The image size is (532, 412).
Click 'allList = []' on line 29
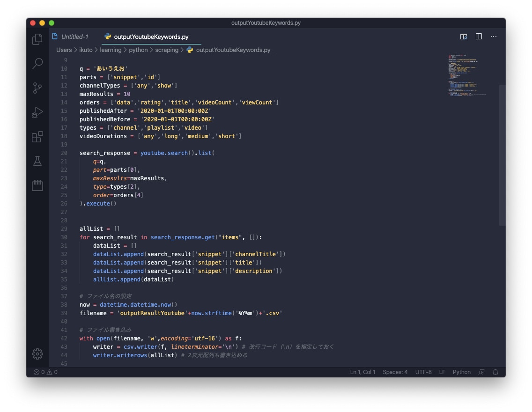click(99, 229)
